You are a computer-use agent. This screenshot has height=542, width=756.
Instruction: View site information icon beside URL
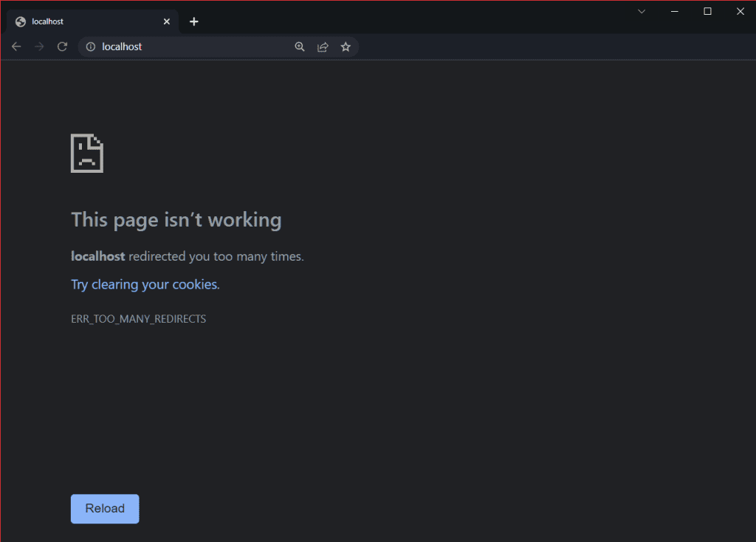91,47
